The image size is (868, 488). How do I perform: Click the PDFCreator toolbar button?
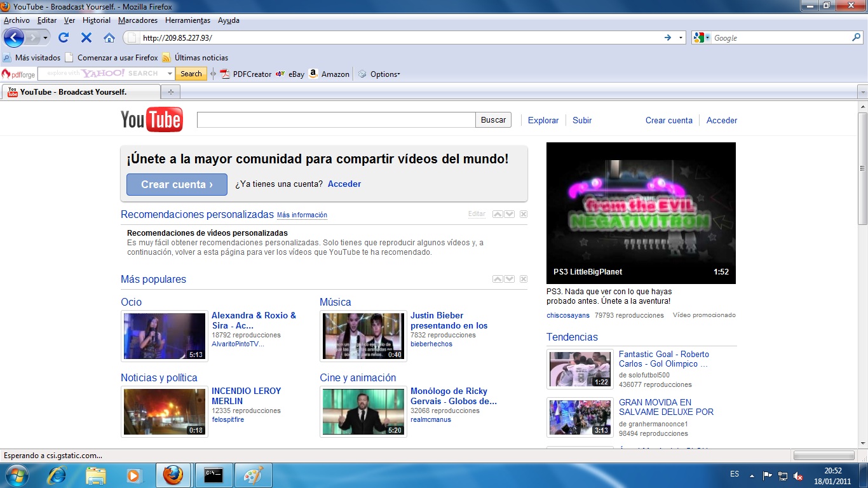tap(246, 74)
